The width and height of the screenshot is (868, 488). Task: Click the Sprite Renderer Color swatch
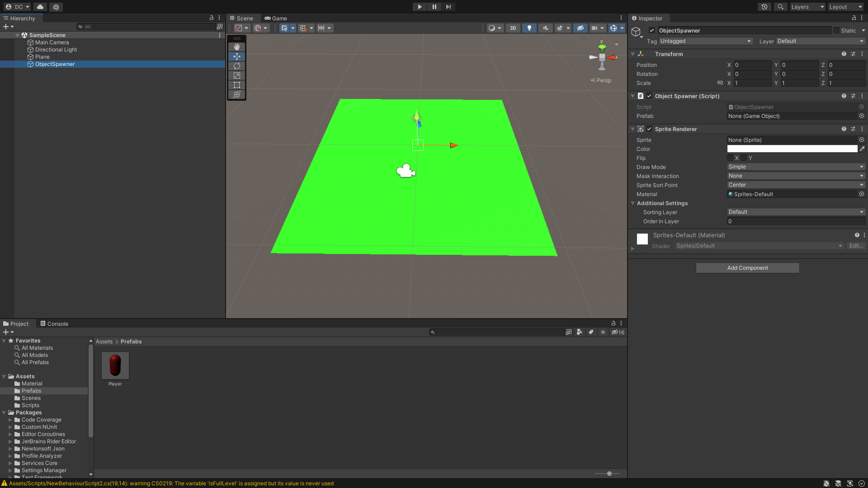click(792, 149)
